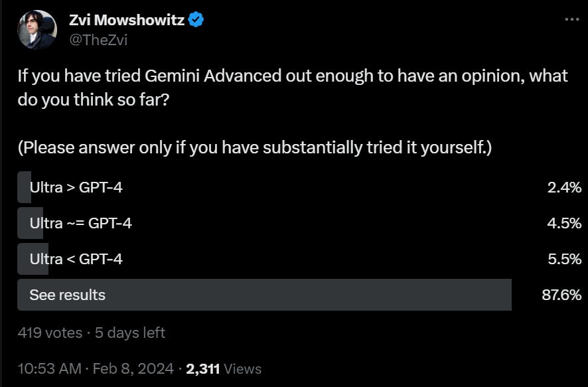Click the '5 days left' poll countdown text
Screen dimensions: 588x387
click(x=129, y=333)
